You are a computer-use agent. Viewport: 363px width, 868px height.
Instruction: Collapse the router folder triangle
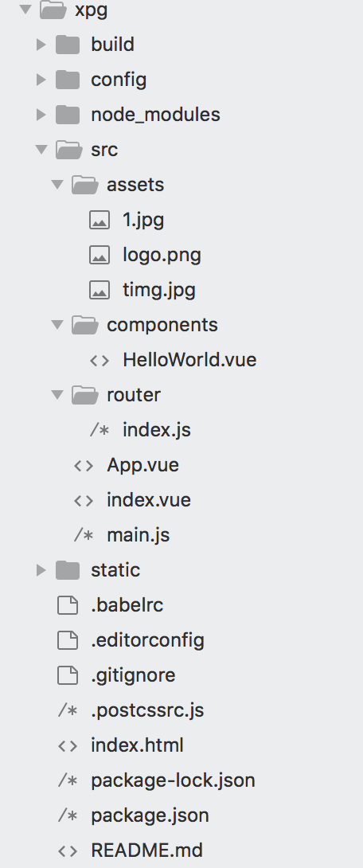coord(57,395)
